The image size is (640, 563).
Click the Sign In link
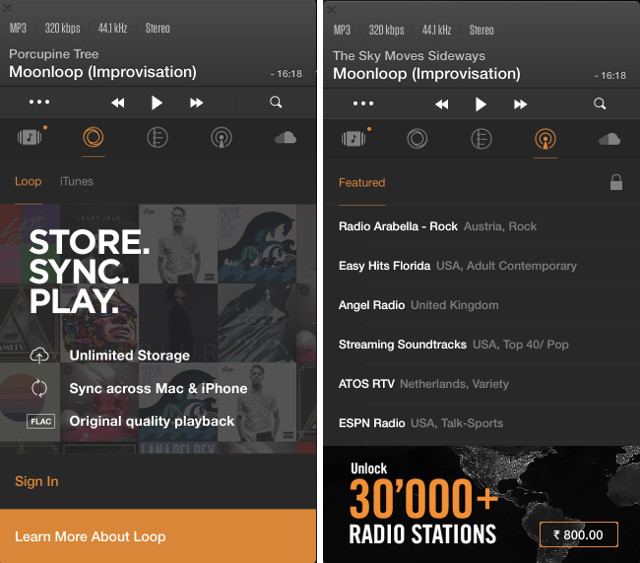(x=37, y=481)
